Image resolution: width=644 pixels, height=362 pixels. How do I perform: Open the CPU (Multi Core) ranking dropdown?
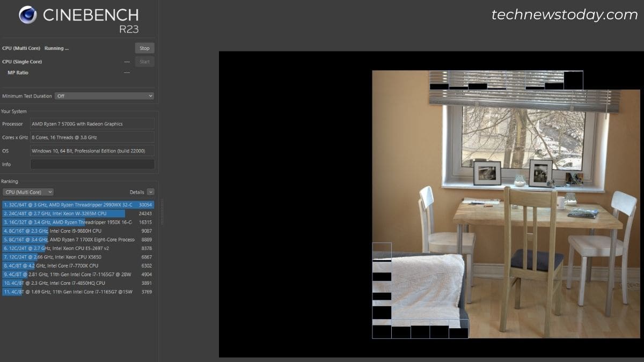click(x=28, y=192)
